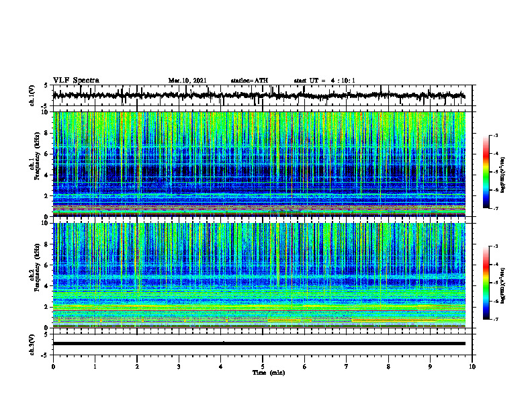Click the 'VLF Spectra' plot title
532x411 pixels.
76,81
